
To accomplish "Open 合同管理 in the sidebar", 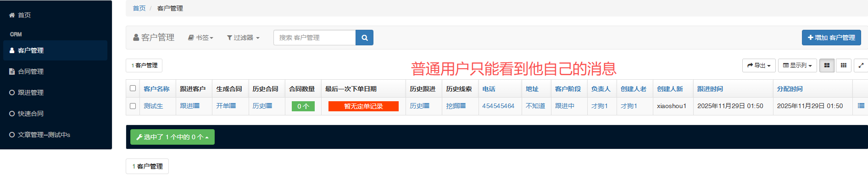I will click(31, 71).
